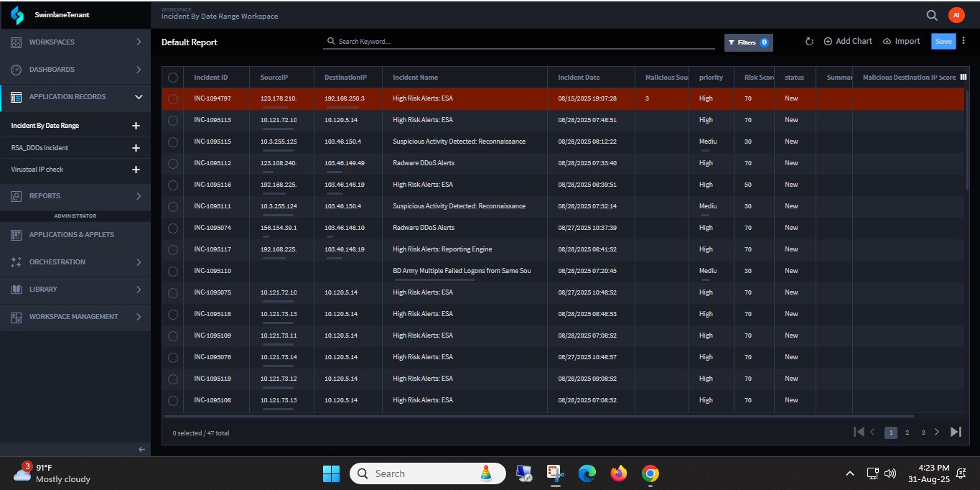This screenshot has width=980, height=490.
Task: Select the row for INC-1094797
Action: pos(173,99)
